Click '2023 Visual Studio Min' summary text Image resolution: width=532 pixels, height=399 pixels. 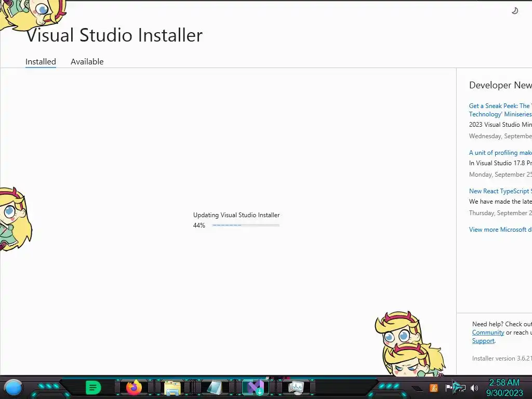click(x=500, y=125)
